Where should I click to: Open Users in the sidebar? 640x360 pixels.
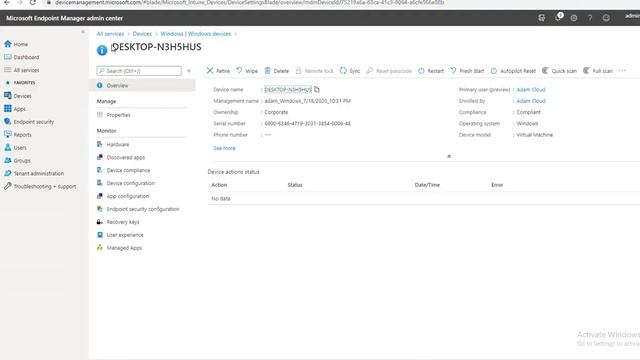tap(16, 148)
